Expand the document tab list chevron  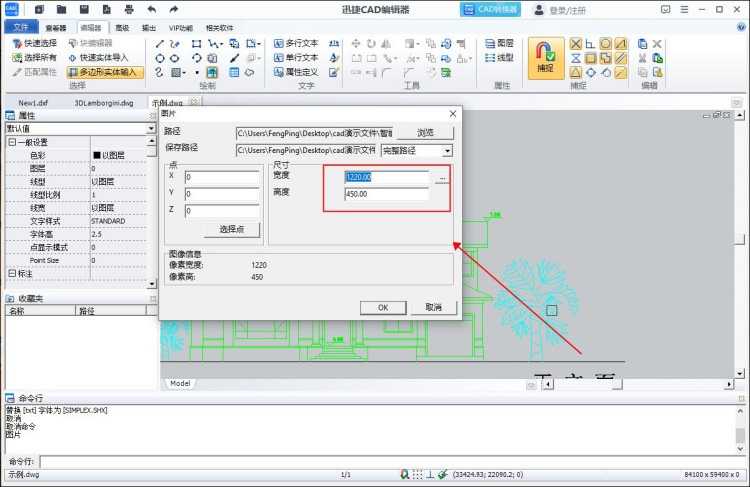point(737,102)
